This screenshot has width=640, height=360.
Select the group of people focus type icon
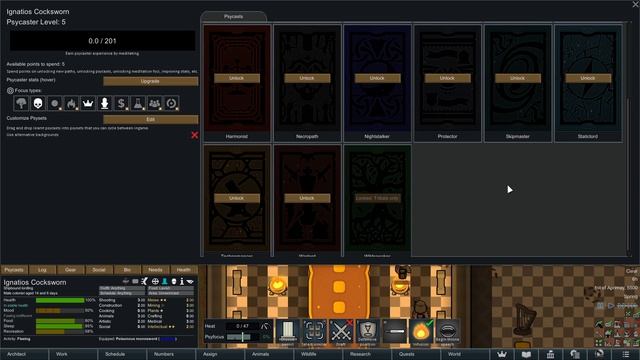155,103
